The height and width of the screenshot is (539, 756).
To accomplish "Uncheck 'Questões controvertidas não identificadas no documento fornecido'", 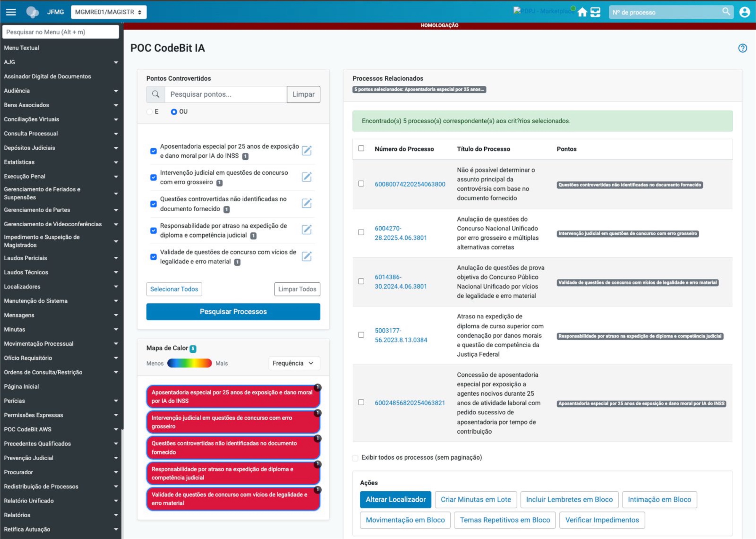I will tap(153, 204).
